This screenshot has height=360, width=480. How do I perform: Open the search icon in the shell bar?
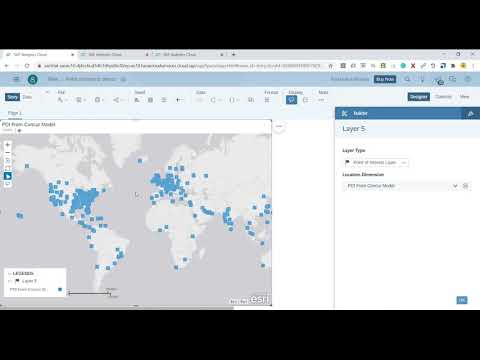click(x=407, y=79)
